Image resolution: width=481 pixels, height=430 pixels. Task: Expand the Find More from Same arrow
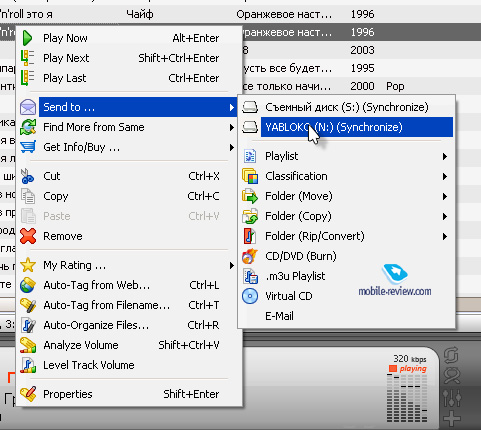click(232, 127)
